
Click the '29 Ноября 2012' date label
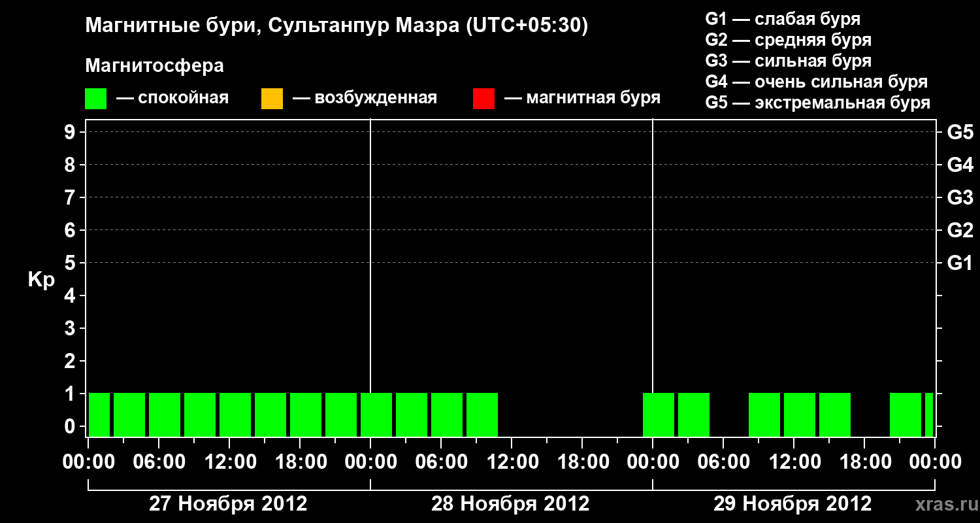click(792, 503)
